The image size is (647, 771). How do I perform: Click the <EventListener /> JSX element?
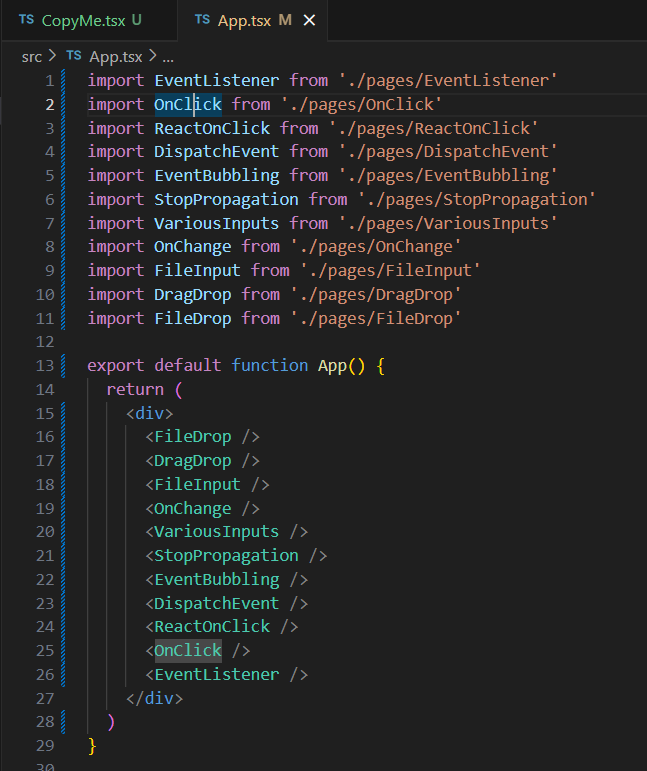click(x=226, y=675)
